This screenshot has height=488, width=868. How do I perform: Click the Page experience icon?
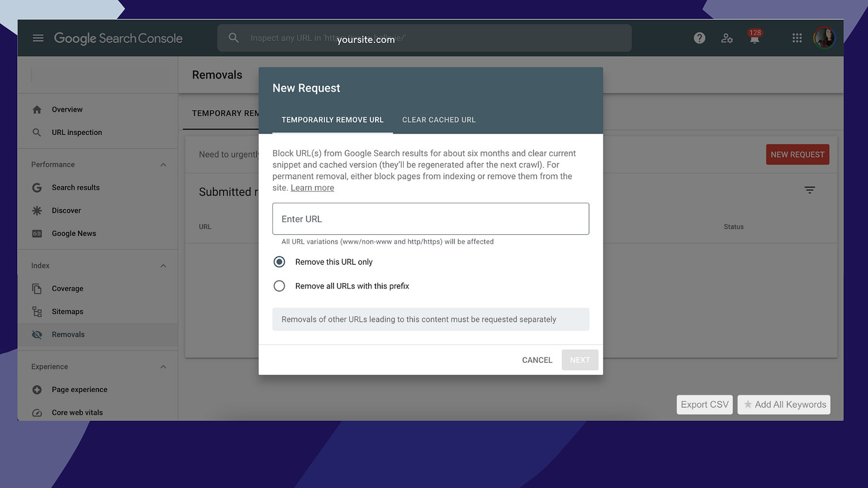pos(37,390)
